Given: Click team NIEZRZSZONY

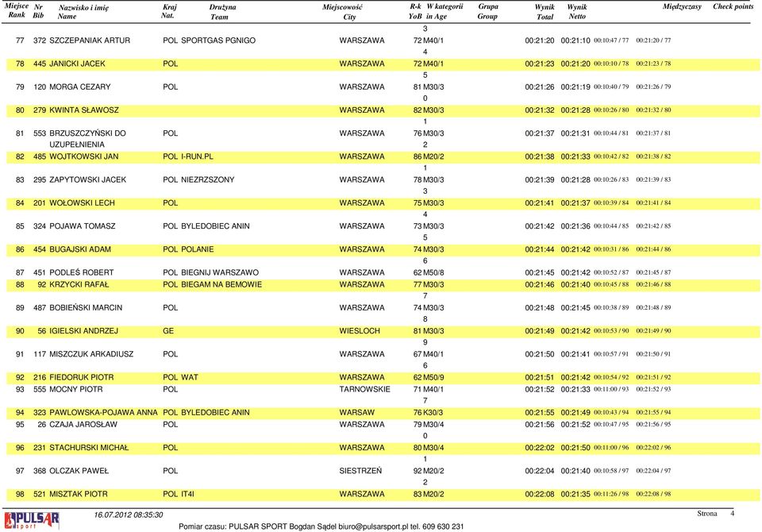Looking at the screenshot, I should 208,180.
